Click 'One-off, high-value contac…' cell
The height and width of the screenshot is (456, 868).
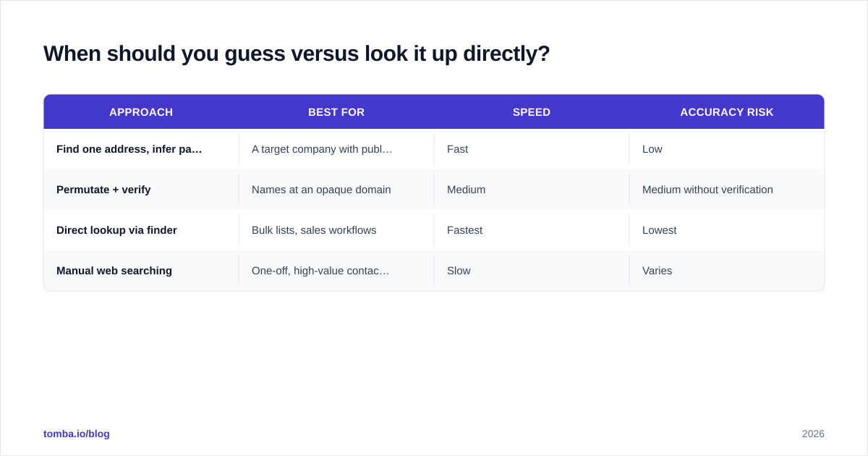coord(336,271)
